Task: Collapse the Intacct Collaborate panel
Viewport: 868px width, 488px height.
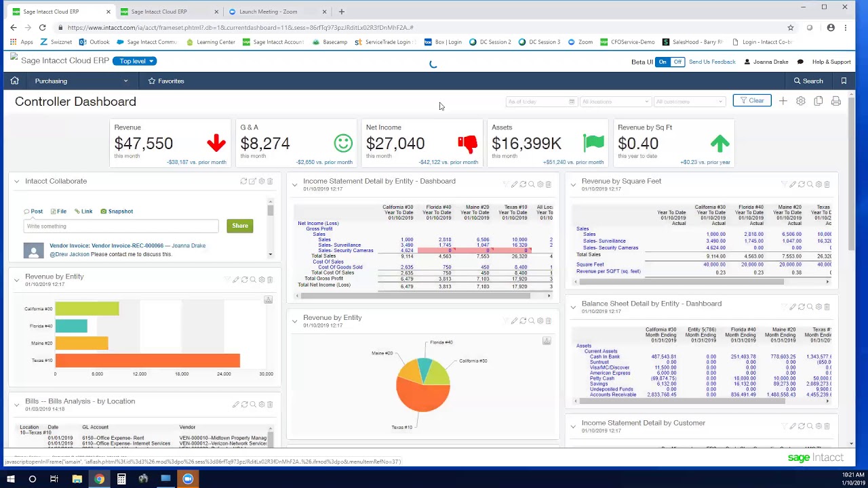Action: (x=17, y=182)
